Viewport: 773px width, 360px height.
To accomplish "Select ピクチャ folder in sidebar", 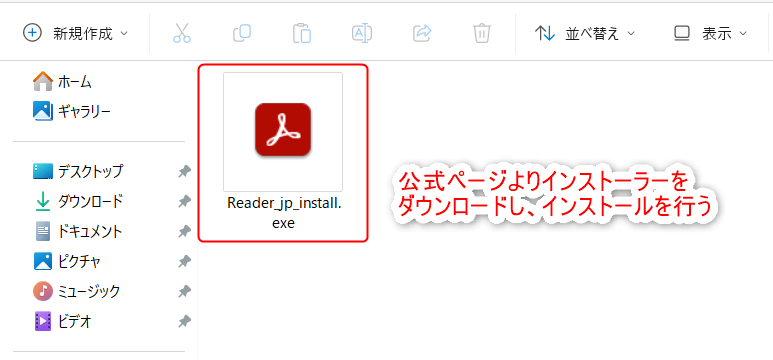I will click(67, 261).
